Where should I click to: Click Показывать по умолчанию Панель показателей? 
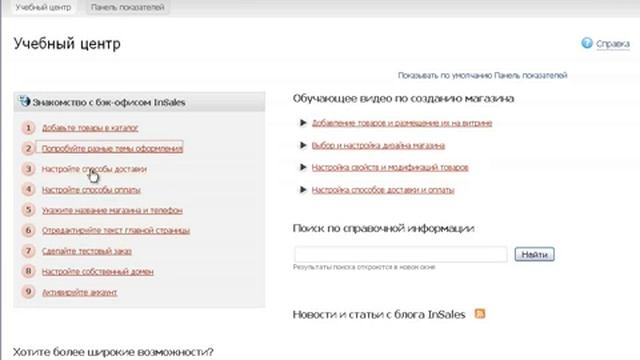coord(482,76)
